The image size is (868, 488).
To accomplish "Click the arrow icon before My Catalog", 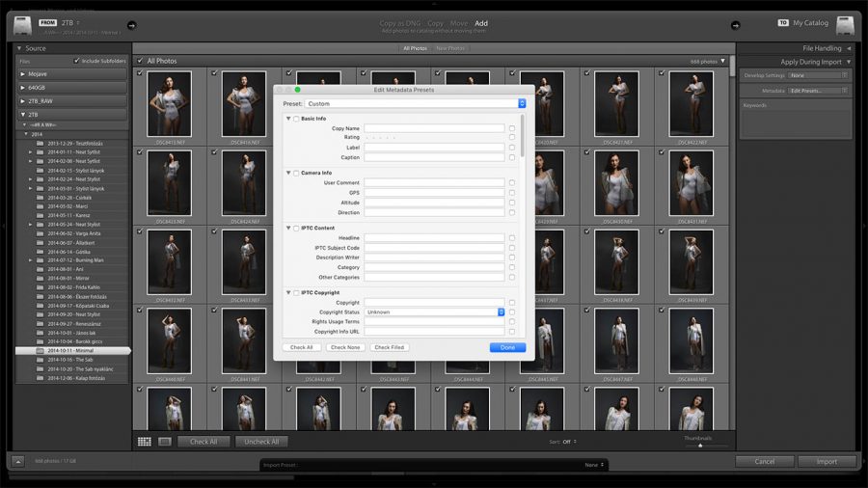I will coord(735,25).
